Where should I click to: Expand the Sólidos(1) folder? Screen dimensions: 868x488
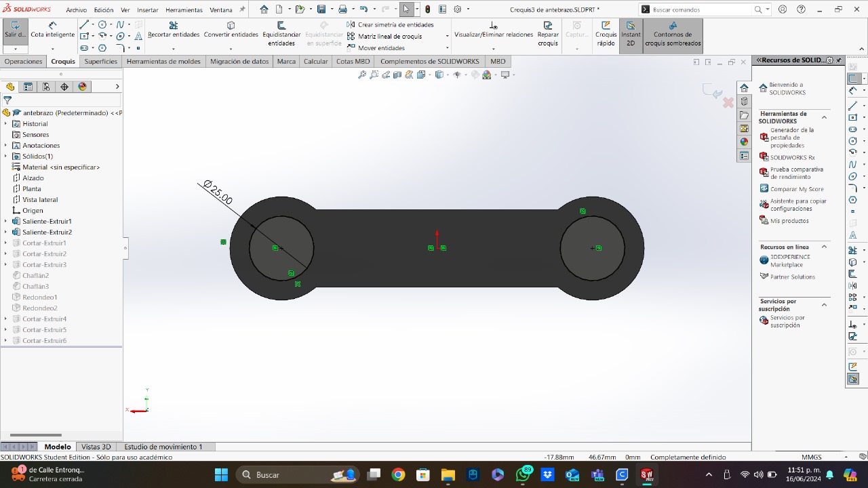coord(6,157)
